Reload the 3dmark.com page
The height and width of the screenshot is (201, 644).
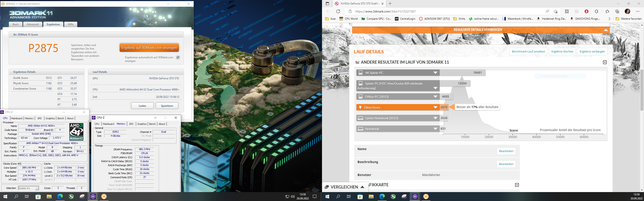338,11
